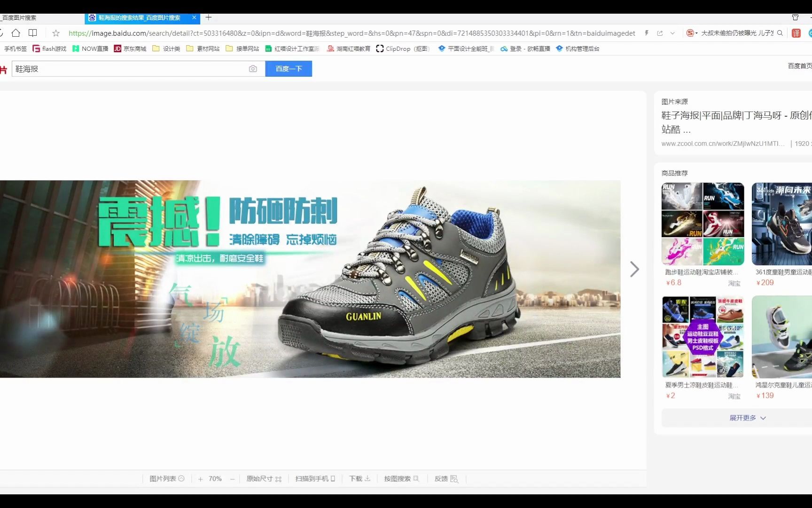Viewport: 812px width, 508px height.
Task: Open the 登录 - 欧畅直播 bookmark
Action: pos(525,48)
